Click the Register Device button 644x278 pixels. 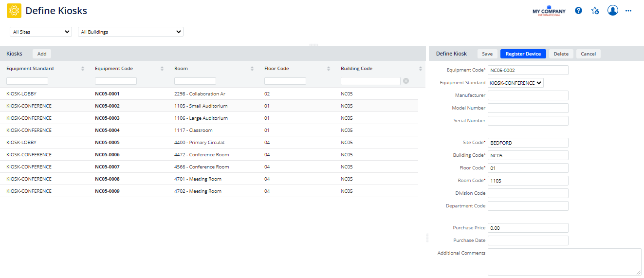tap(523, 54)
